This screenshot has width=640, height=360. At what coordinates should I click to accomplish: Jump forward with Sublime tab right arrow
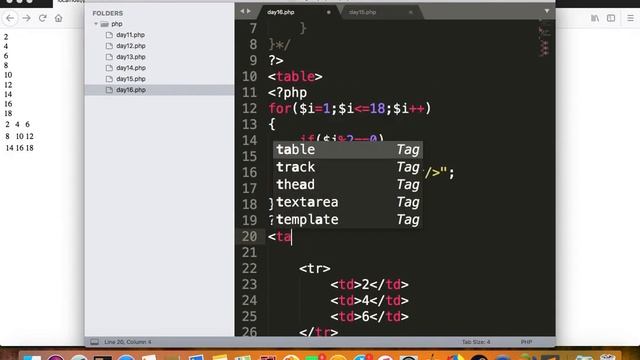[249, 11]
